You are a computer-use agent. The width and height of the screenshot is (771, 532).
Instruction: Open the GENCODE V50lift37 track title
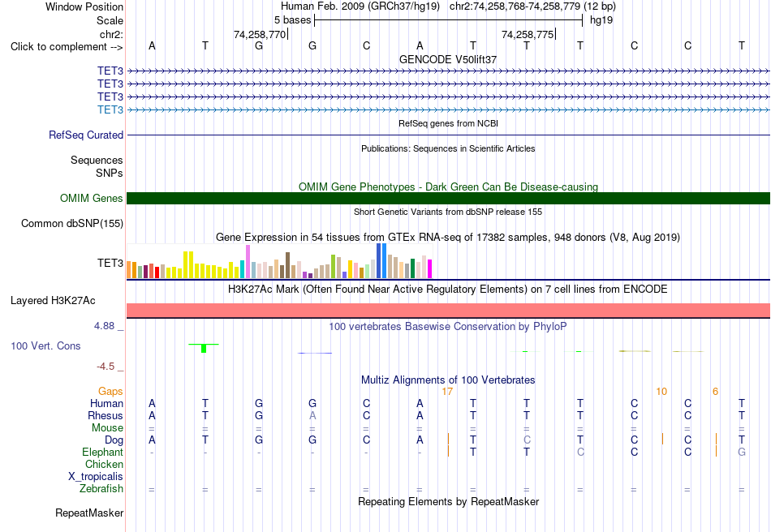coord(448,59)
